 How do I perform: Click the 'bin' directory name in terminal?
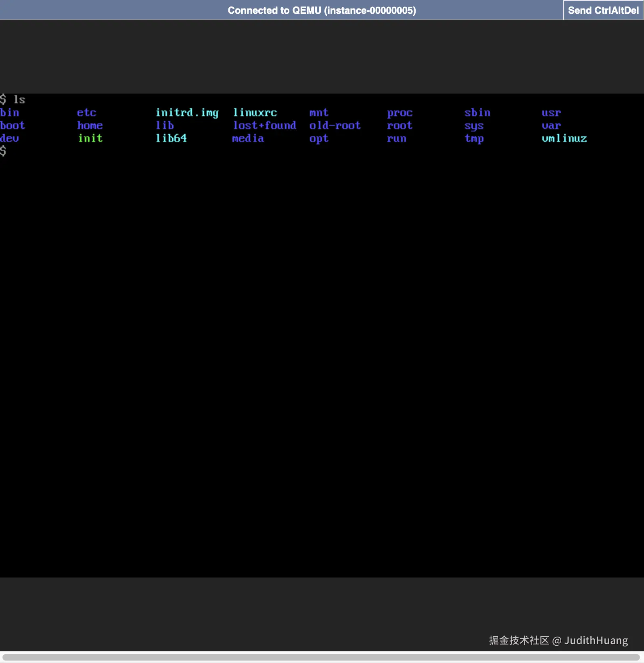[10, 113]
